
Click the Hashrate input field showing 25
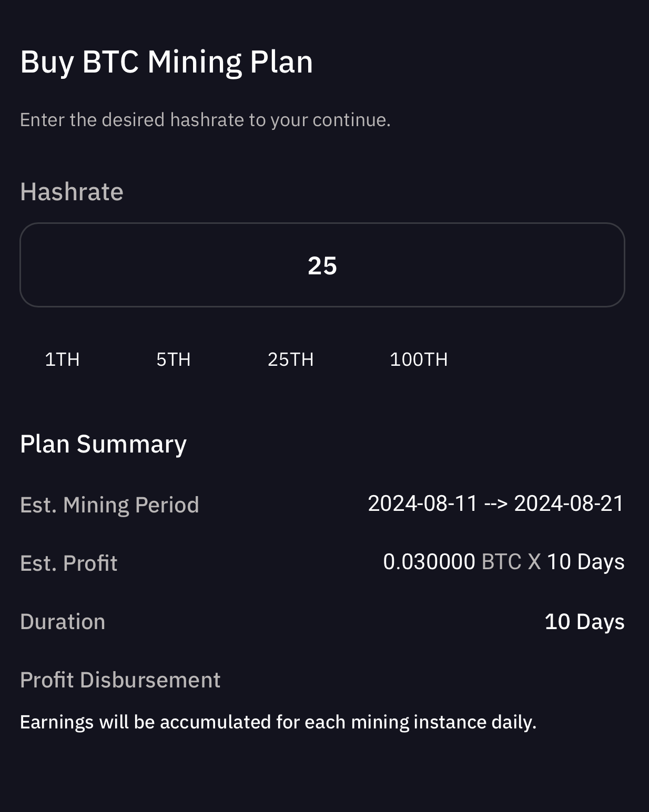pyautogui.click(x=322, y=265)
